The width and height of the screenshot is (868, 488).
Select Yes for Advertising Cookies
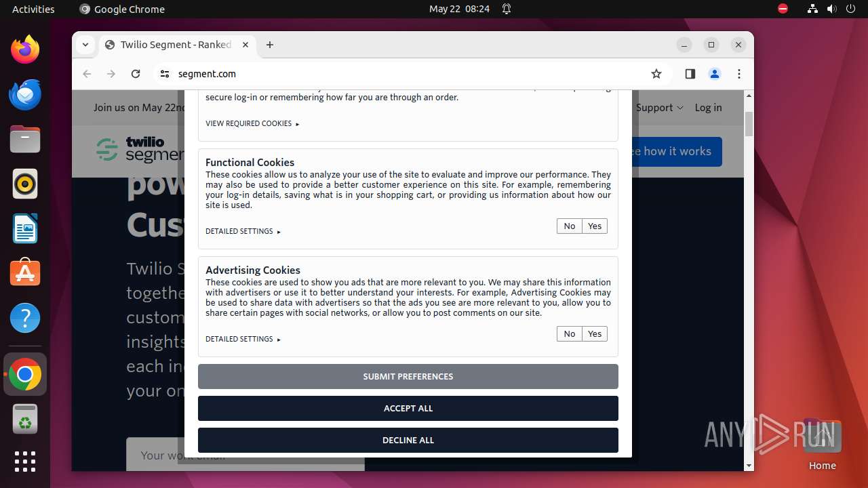[595, 334]
